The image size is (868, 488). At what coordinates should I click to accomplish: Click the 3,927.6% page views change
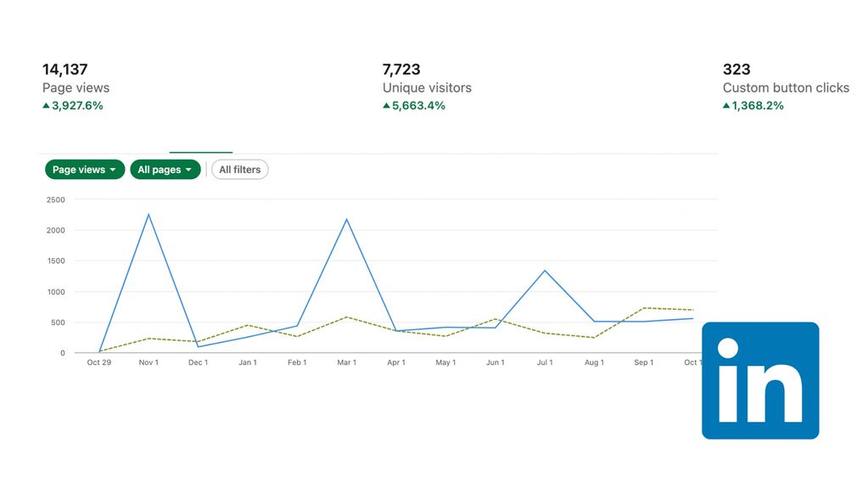(x=77, y=106)
